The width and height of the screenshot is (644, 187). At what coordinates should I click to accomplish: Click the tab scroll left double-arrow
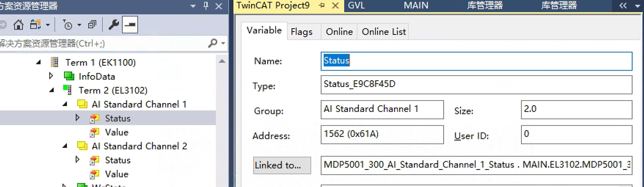point(623,6)
